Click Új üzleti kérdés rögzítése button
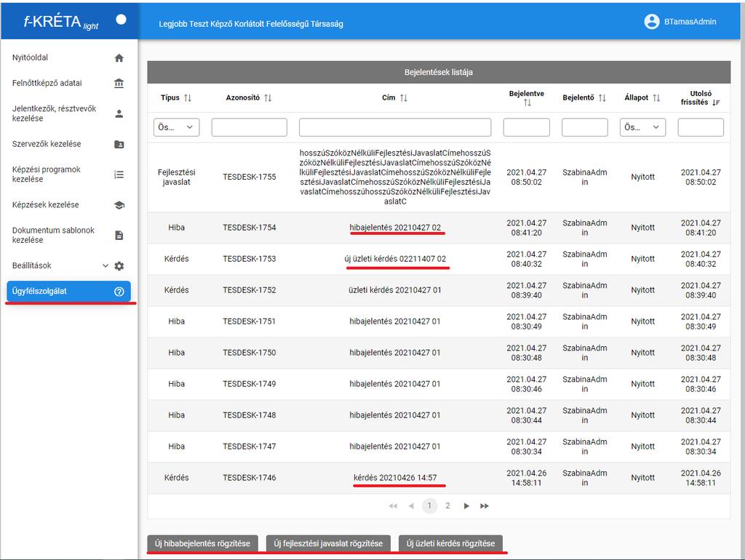Screen dimensions: 745x560 (x=450, y=543)
